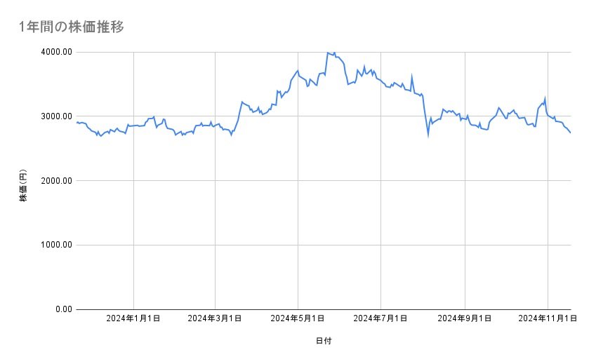Click the rightmost end point of the line
The height and width of the screenshot is (364, 589).
(x=571, y=133)
